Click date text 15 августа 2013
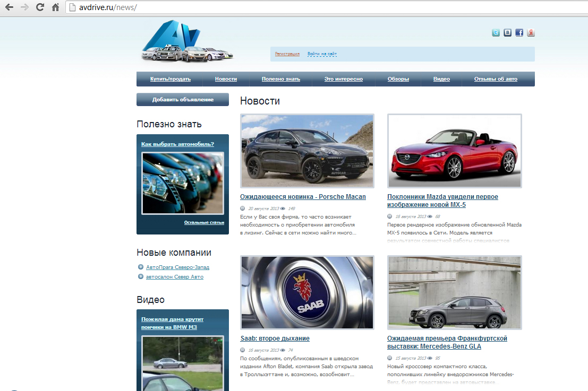 pos(411,358)
